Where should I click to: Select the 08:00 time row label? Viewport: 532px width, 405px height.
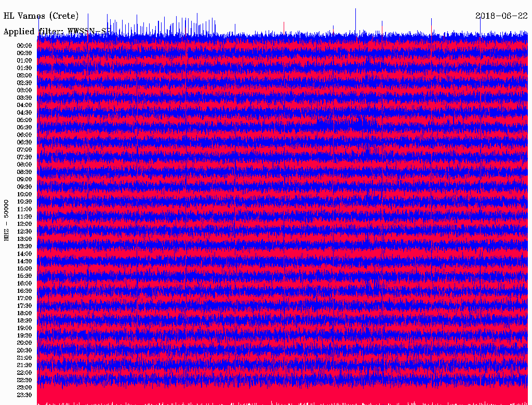coord(24,165)
